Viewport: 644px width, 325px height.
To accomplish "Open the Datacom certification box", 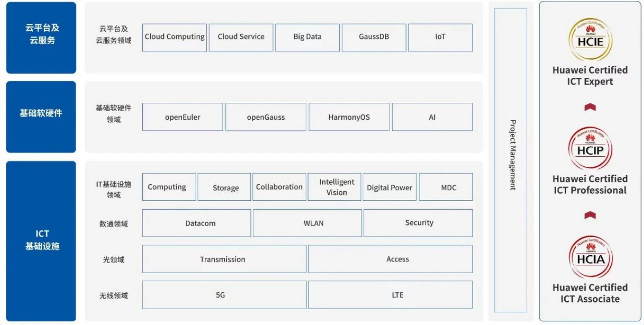I will coord(197,223).
